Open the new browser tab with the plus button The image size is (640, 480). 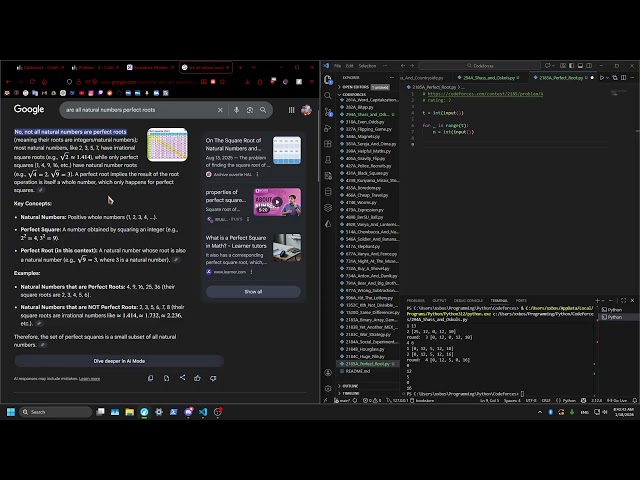click(240, 67)
